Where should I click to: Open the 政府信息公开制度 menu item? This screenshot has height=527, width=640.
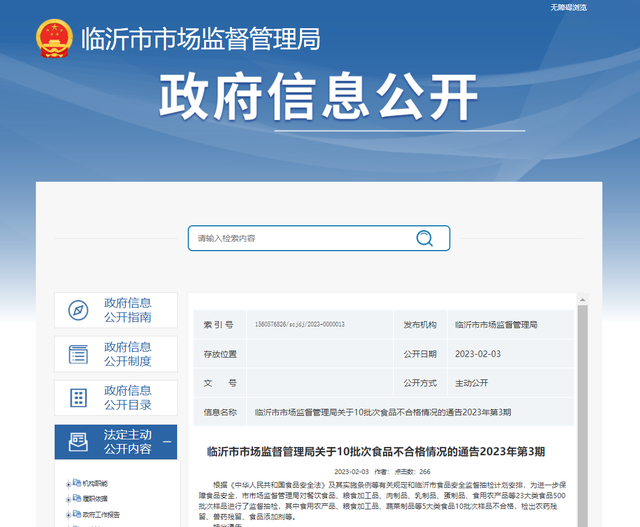[116, 354]
